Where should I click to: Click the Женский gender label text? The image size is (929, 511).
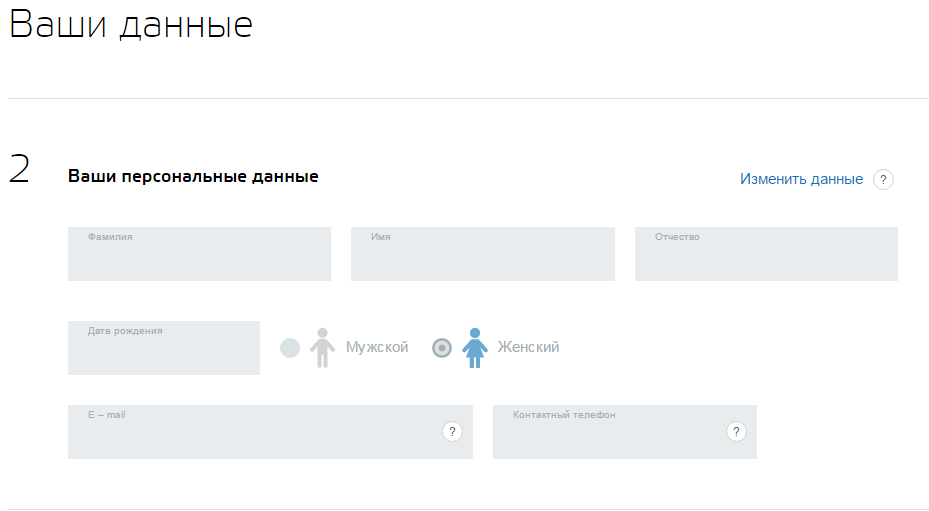coord(528,348)
